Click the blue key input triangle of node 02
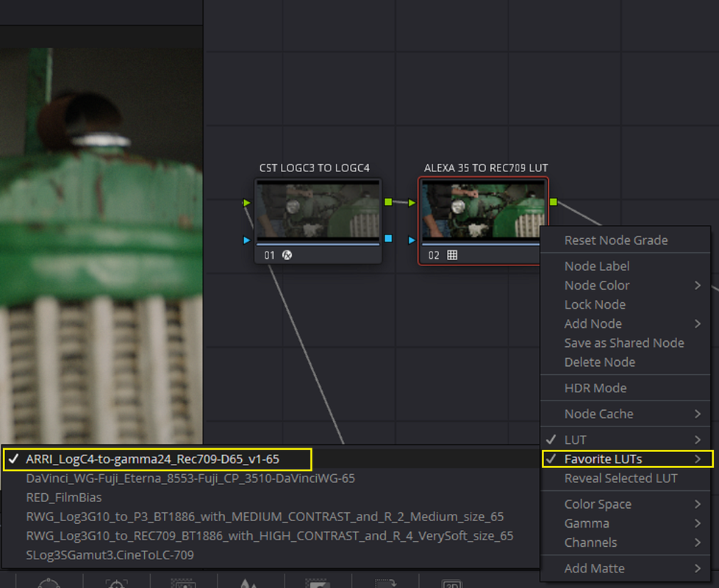 coord(412,240)
